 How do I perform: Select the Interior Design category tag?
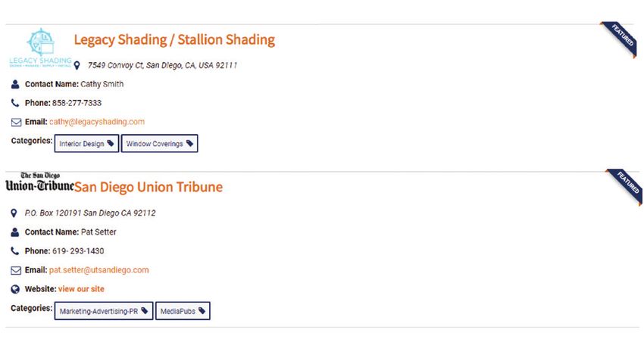86,144
